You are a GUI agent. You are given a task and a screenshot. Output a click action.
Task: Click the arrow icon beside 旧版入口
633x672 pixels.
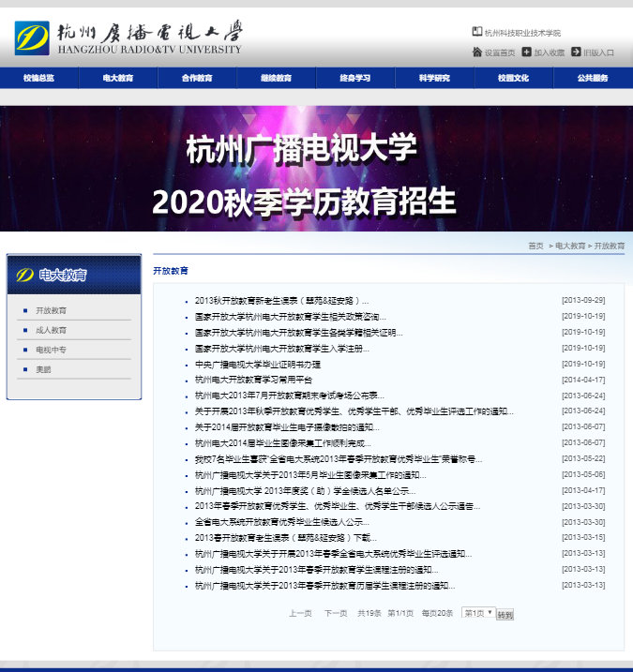click(576, 52)
